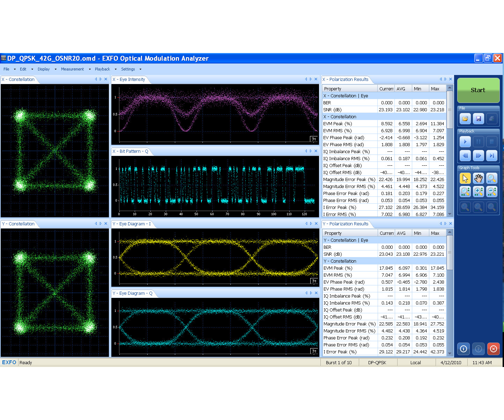The image size is (504, 420).
Task: Open the Display menu
Action: pos(44,69)
